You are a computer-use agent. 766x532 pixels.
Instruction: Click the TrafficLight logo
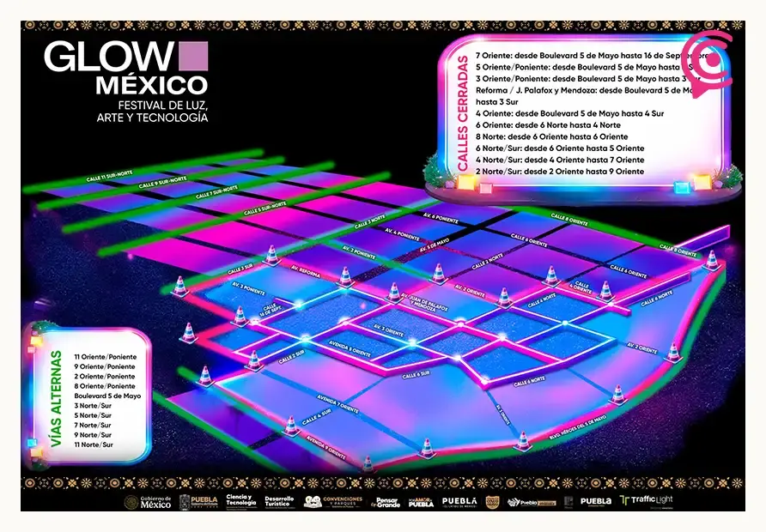click(647, 501)
